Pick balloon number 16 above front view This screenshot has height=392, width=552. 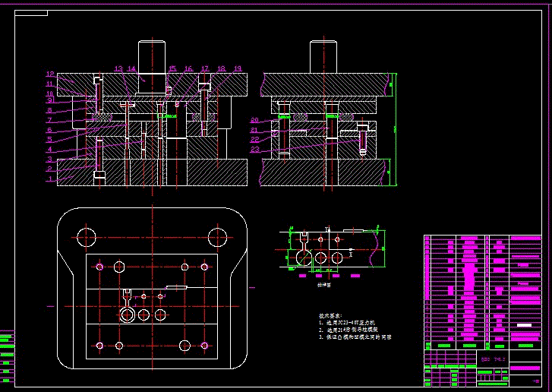189,68
